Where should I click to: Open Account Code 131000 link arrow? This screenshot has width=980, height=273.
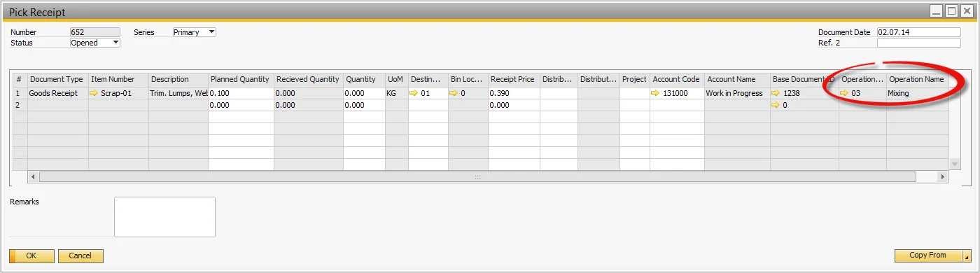pos(657,93)
